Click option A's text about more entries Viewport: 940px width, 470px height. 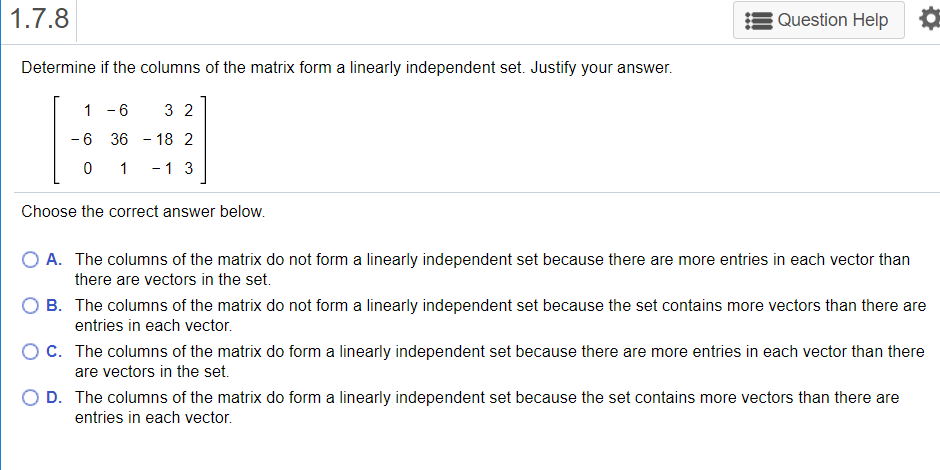492,269
